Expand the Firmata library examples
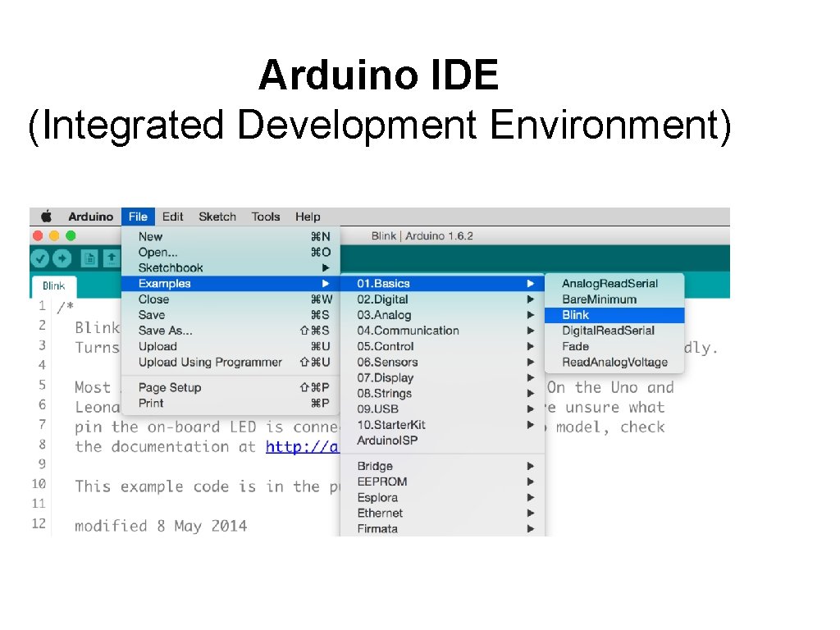The image size is (840, 630). click(x=442, y=529)
